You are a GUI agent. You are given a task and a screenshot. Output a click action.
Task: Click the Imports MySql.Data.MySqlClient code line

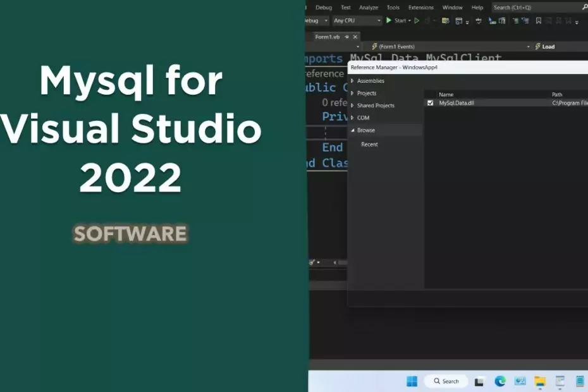coord(403,58)
